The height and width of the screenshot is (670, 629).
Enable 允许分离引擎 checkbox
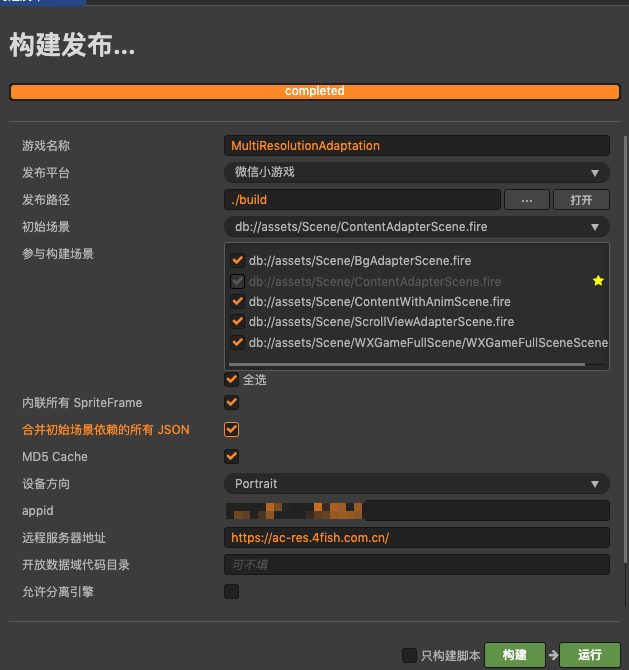coord(232,591)
